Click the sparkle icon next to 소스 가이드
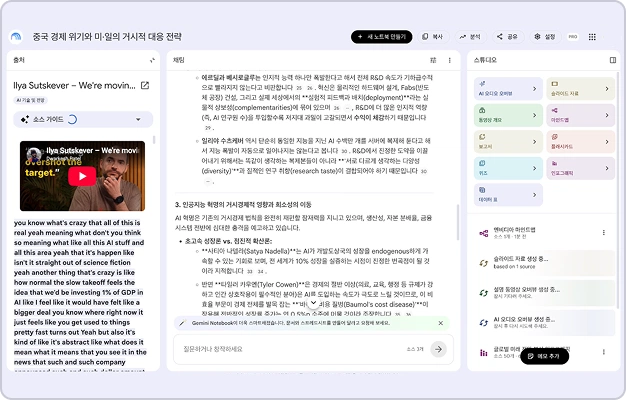The height and width of the screenshot is (400, 626). 25,119
